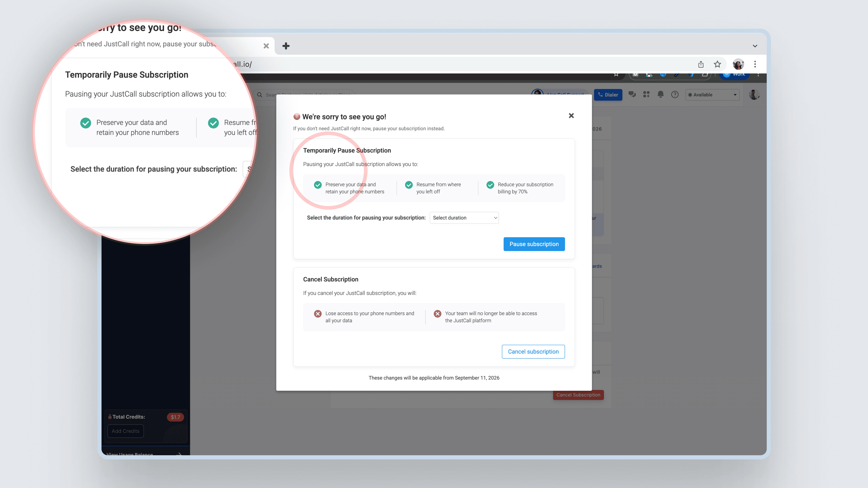Open the chat messages icon
Image resolution: width=868 pixels, height=488 pixels.
632,95
